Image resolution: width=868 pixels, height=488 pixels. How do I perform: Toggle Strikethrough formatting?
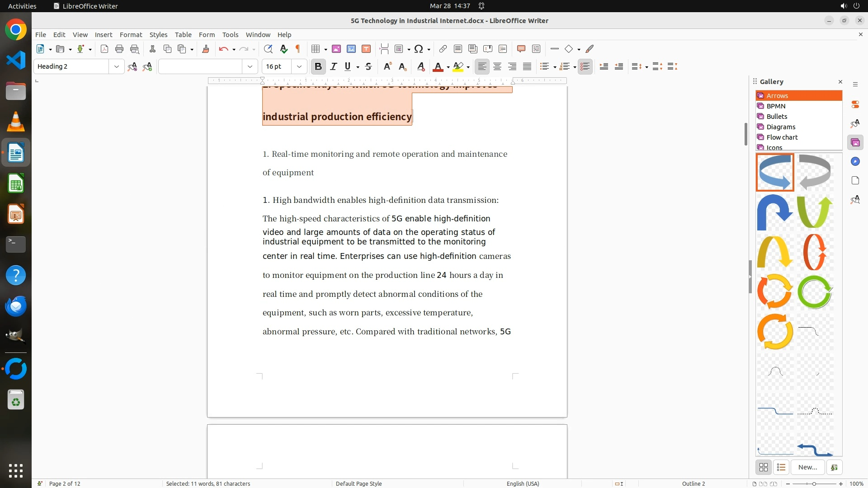(x=368, y=67)
